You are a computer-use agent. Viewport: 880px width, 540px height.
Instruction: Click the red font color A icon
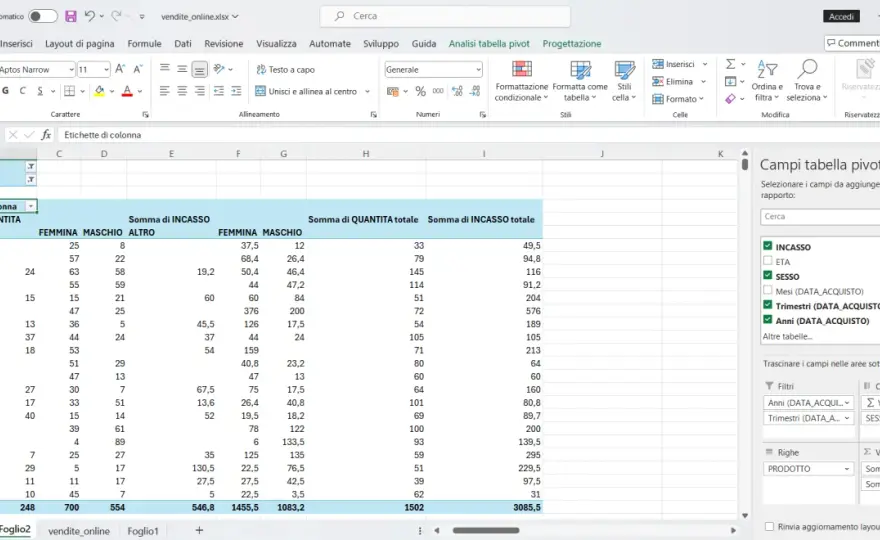tap(127, 91)
